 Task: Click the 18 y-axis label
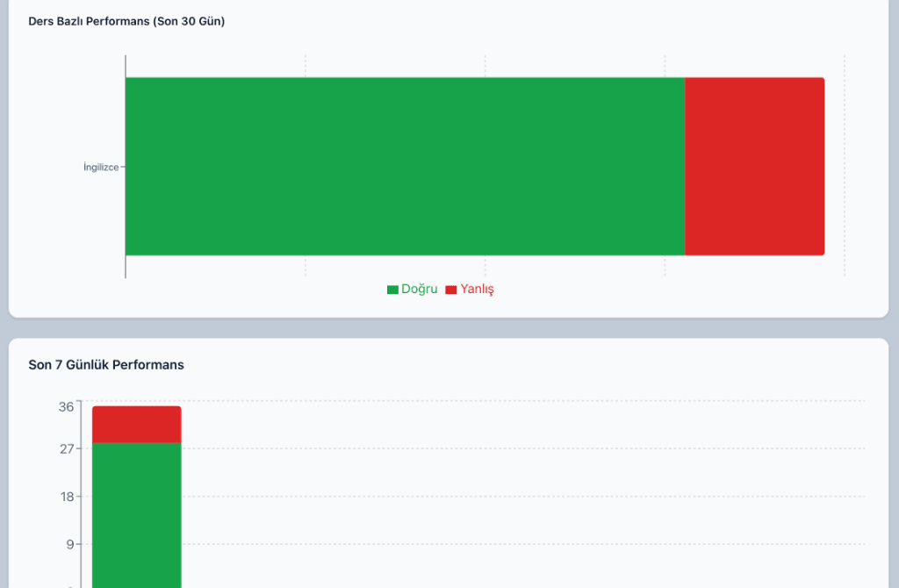pos(67,497)
